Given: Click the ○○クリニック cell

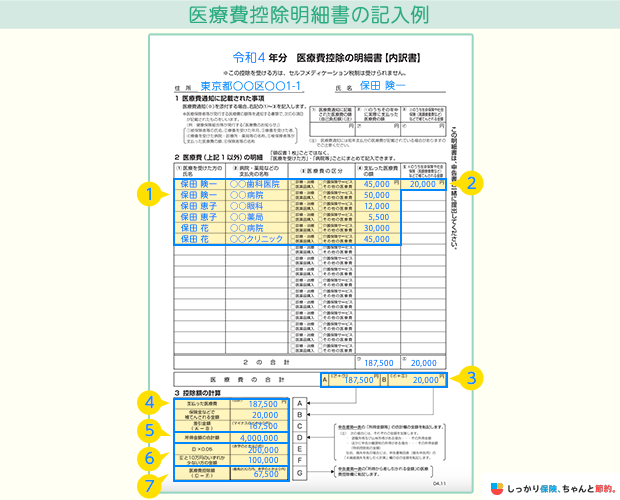Looking at the screenshot, I should (257, 239).
